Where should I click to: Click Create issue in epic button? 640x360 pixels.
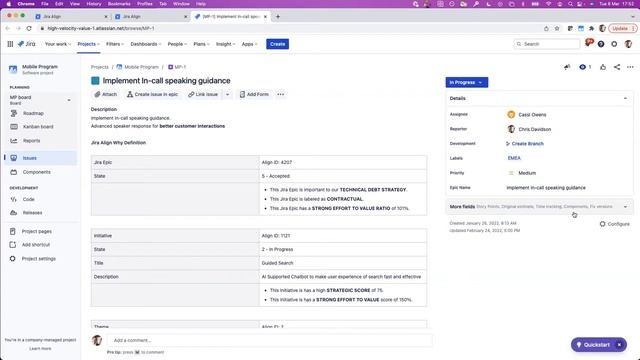point(152,94)
